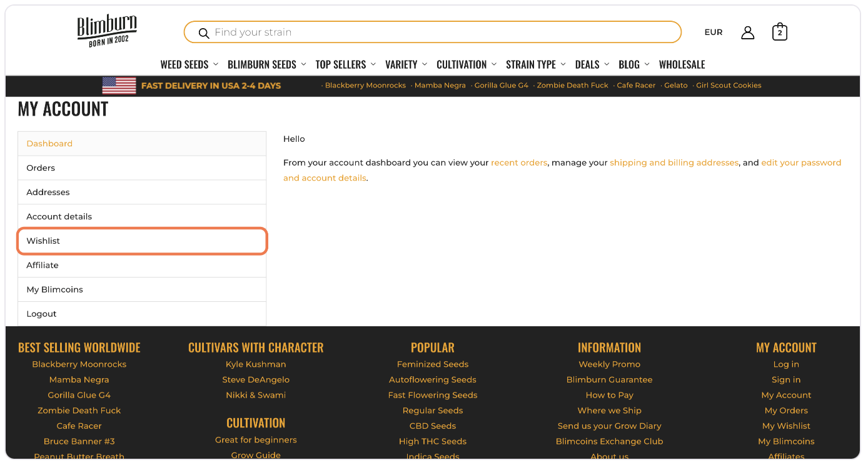Screen dimensions: 868x465
Task: Open Regular Seeds footer link
Action: [433, 411]
